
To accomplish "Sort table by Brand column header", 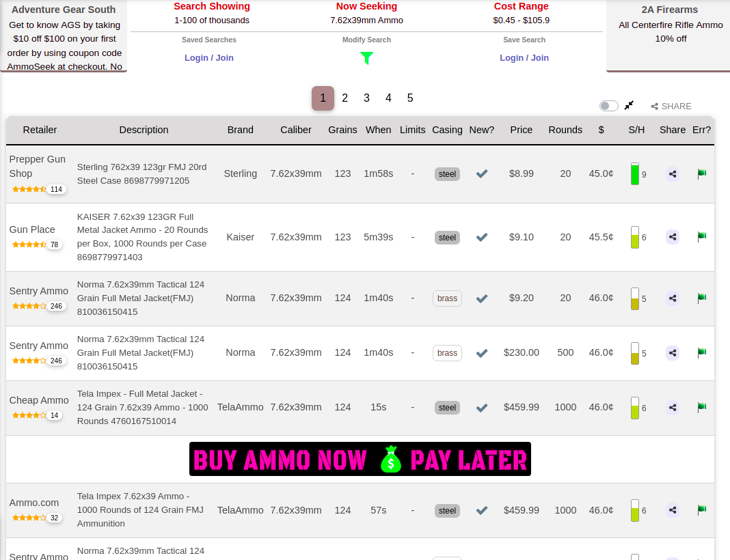I will (x=240, y=130).
